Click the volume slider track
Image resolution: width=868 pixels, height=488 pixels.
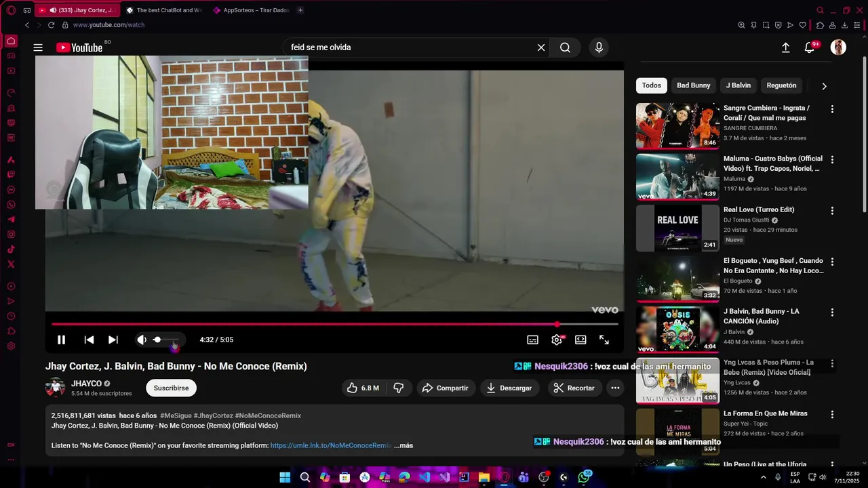point(166,340)
